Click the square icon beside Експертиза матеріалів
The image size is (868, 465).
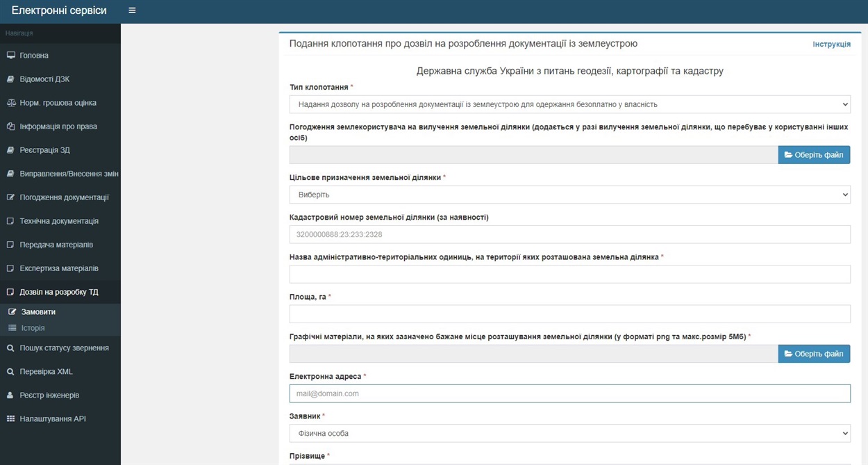10,268
